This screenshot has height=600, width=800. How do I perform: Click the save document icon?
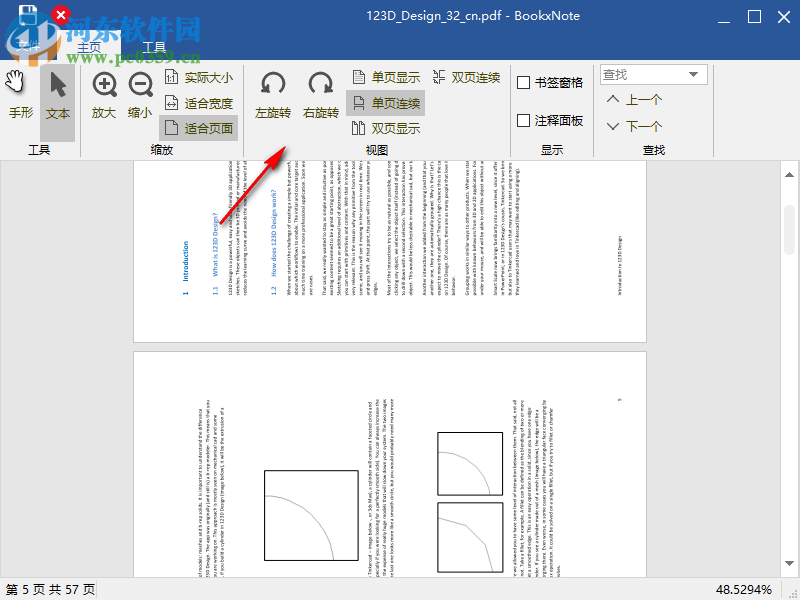pyautogui.click(x=30, y=12)
